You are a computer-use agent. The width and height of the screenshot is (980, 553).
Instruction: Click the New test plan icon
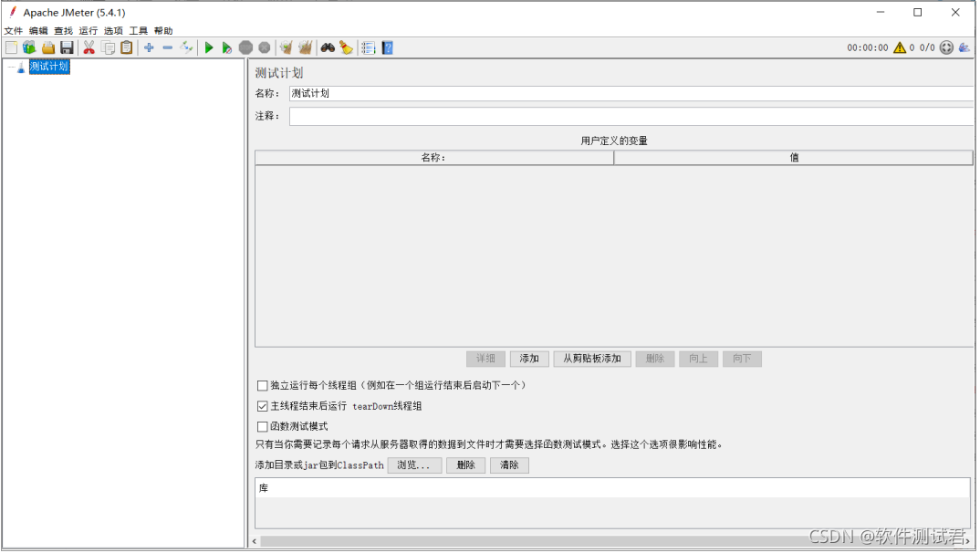click(11, 47)
